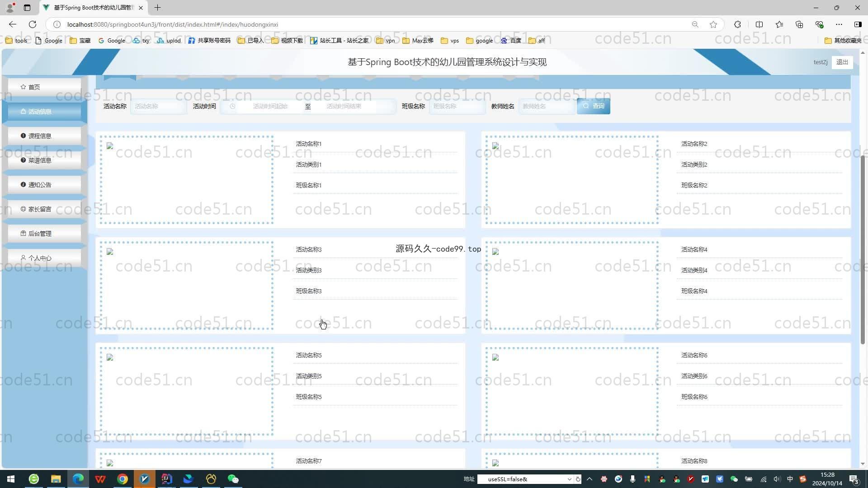Add page to favorites star icon
Image resolution: width=868 pixels, height=488 pixels.
point(713,24)
